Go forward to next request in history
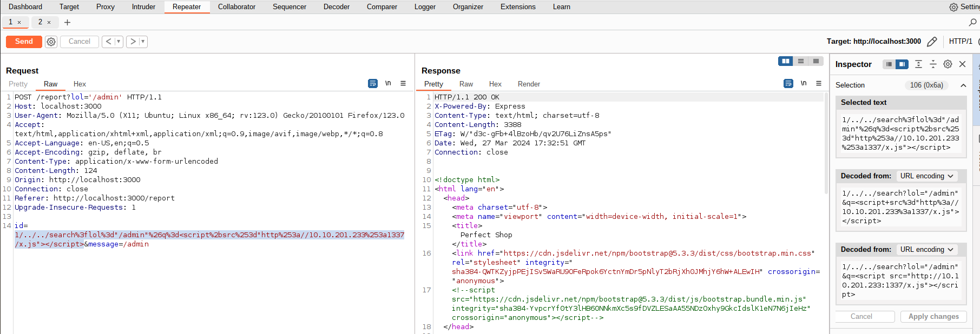Image resolution: width=980 pixels, height=334 pixels. point(133,42)
